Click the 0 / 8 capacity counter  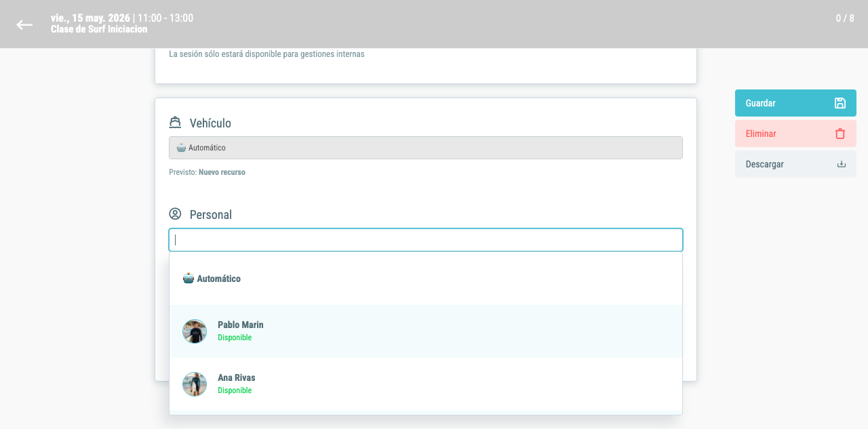tap(845, 18)
